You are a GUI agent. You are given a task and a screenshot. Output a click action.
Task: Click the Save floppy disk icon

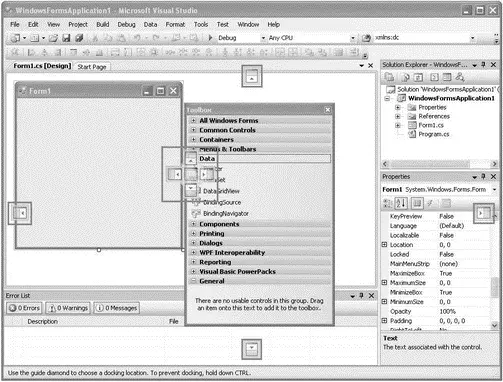click(x=66, y=38)
